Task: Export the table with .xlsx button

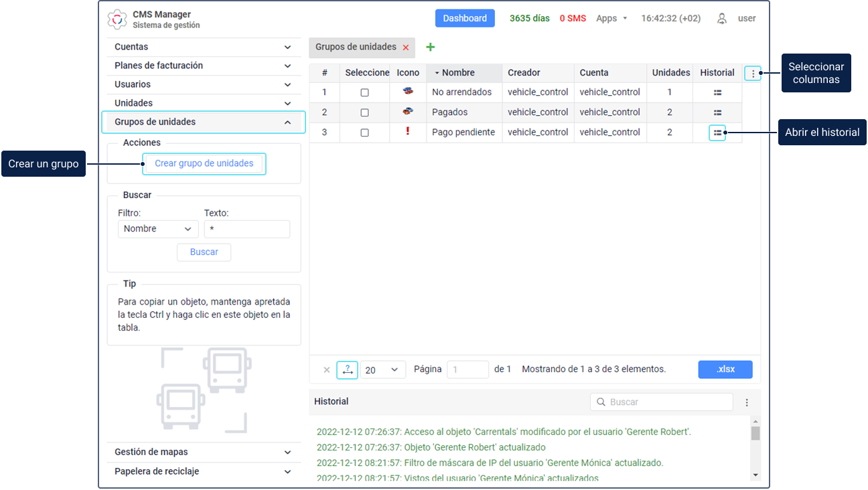Action: (725, 370)
